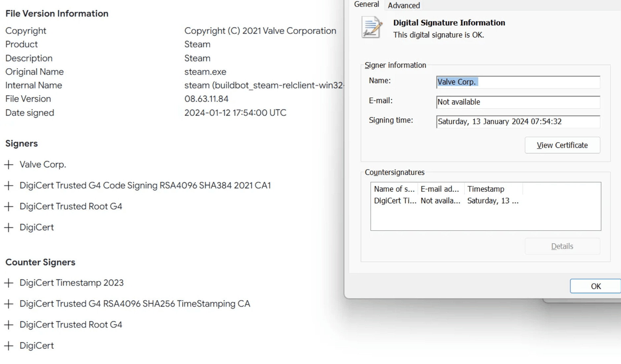Click the Steam value beside Product
Viewport: 621px width, 364px height.
click(x=197, y=44)
